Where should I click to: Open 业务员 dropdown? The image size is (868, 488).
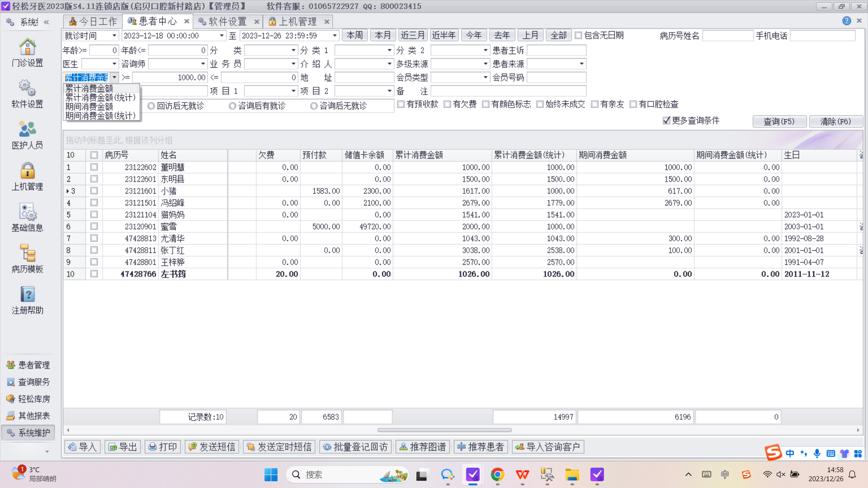click(293, 64)
